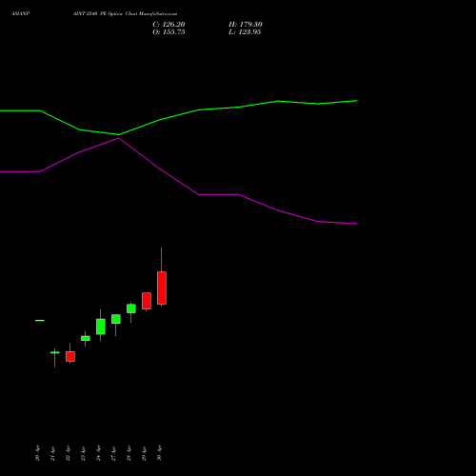Click the ASIANP symbol text in the header

pos(20,14)
